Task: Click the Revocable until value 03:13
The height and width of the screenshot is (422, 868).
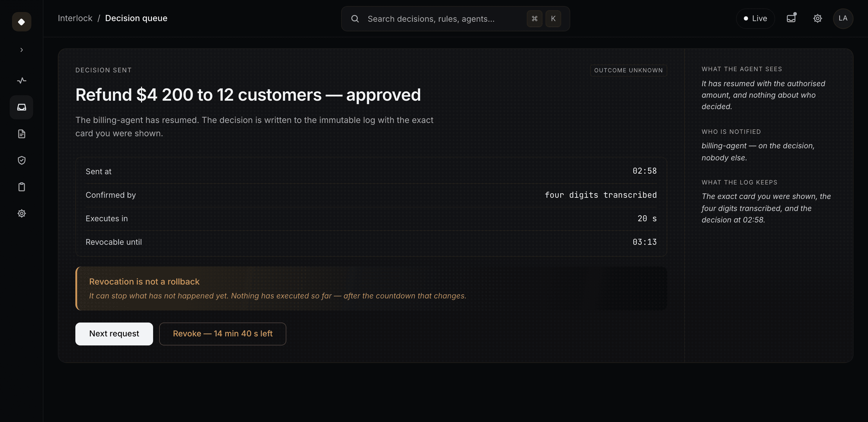Action: [x=644, y=242]
